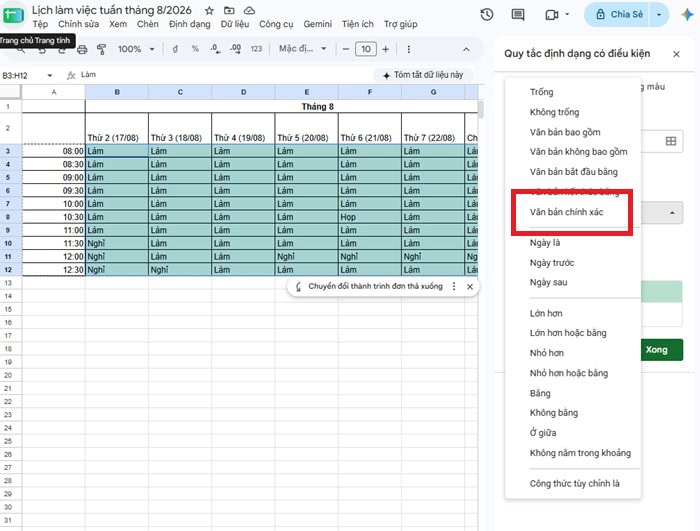700x531 pixels.
Task: Click Tóm tắt dữ liệu này button
Action: pyautogui.click(x=423, y=75)
